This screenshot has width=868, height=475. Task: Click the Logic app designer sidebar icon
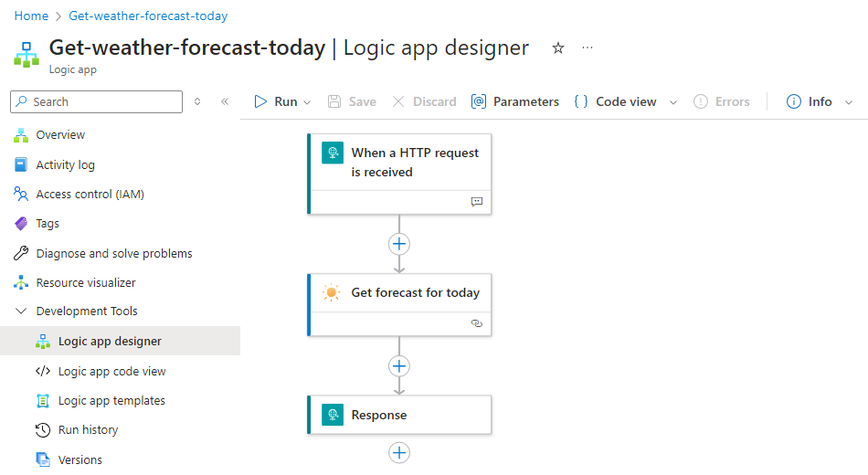[x=43, y=341]
